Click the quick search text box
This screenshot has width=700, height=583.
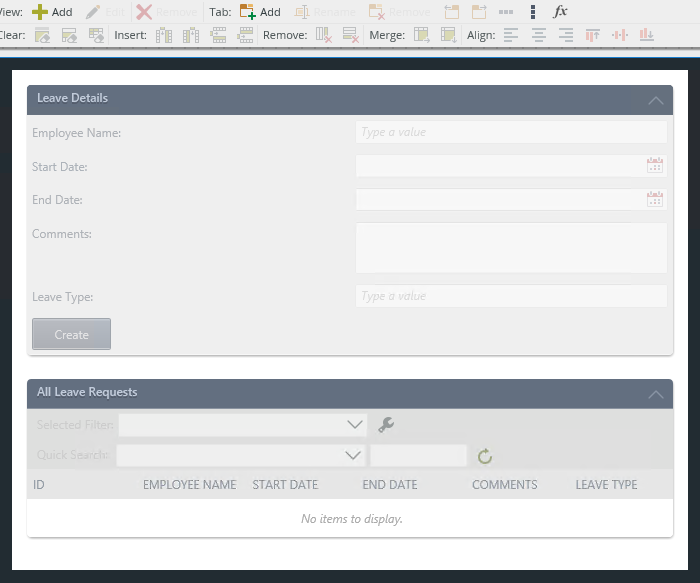pyautogui.click(x=418, y=456)
